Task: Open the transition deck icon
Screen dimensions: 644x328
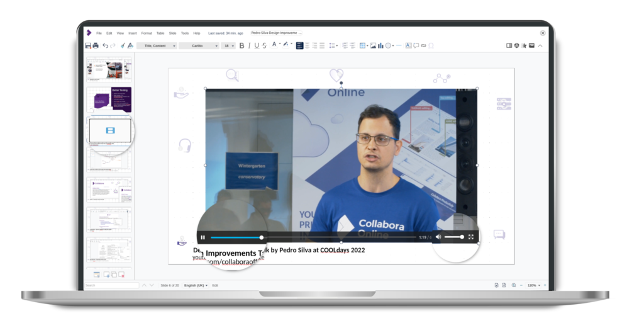Action: (517, 45)
